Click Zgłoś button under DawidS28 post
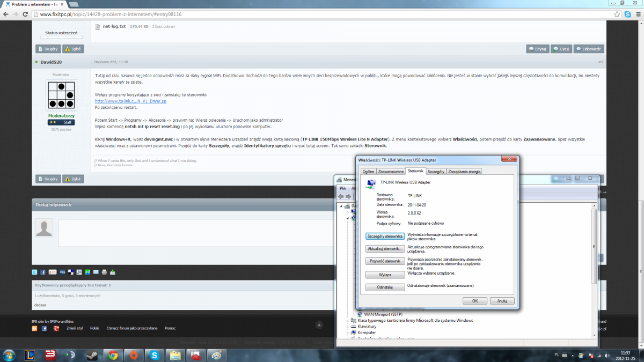 [73, 179]
